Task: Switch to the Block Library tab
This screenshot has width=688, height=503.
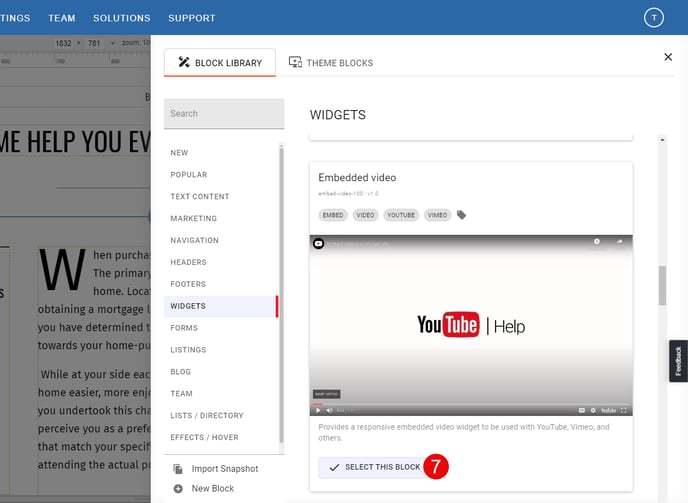Action: point(220,63)
